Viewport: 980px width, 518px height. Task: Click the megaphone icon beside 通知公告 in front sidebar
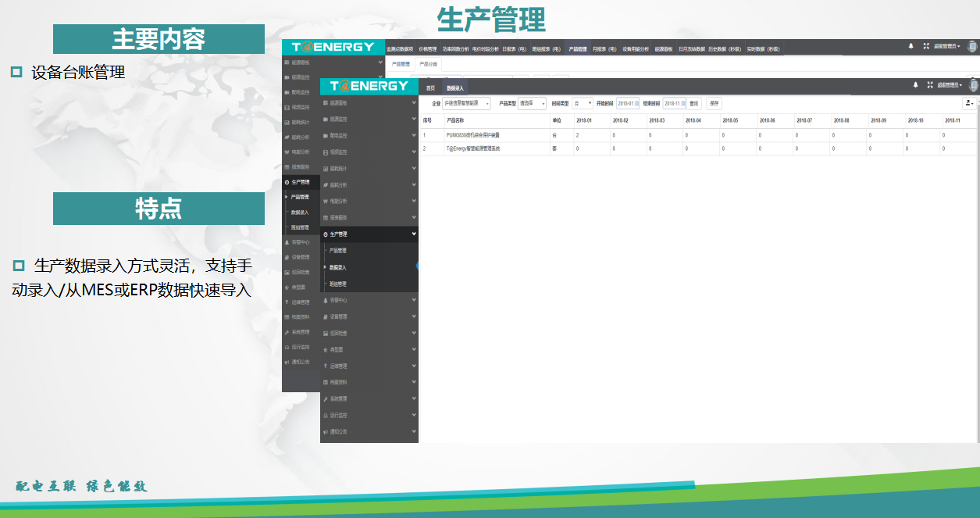(326, 431)
